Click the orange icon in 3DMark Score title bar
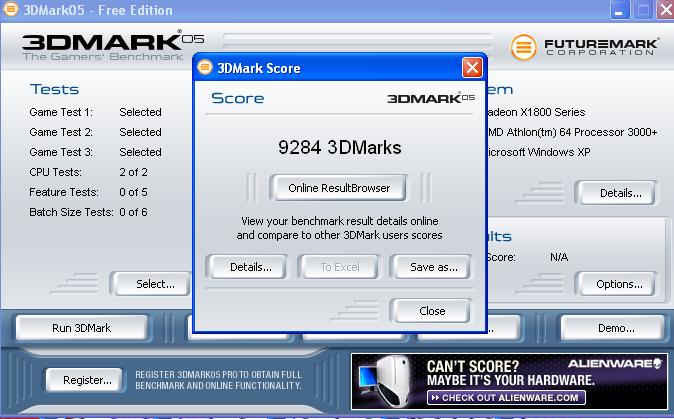This screenshot has height=419, width=674. 205,67
